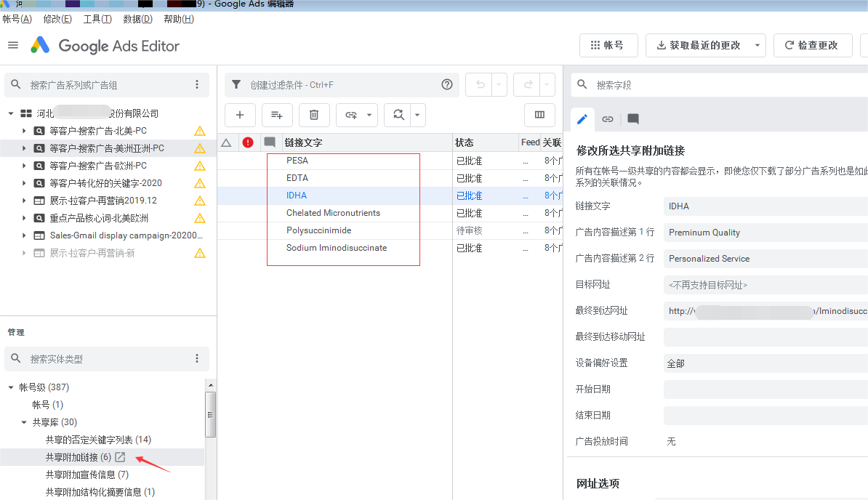
Task: Create a new sitelink with the plus icon
Action: click(240, 115)
